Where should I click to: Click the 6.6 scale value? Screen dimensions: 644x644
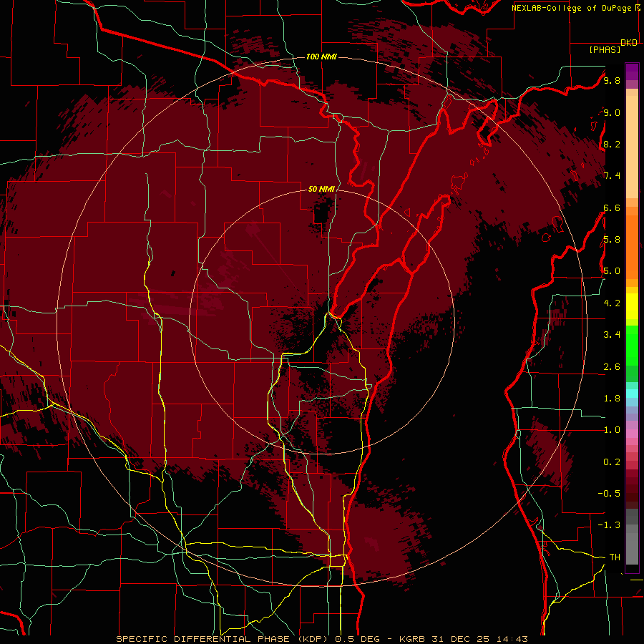[612, 208]
